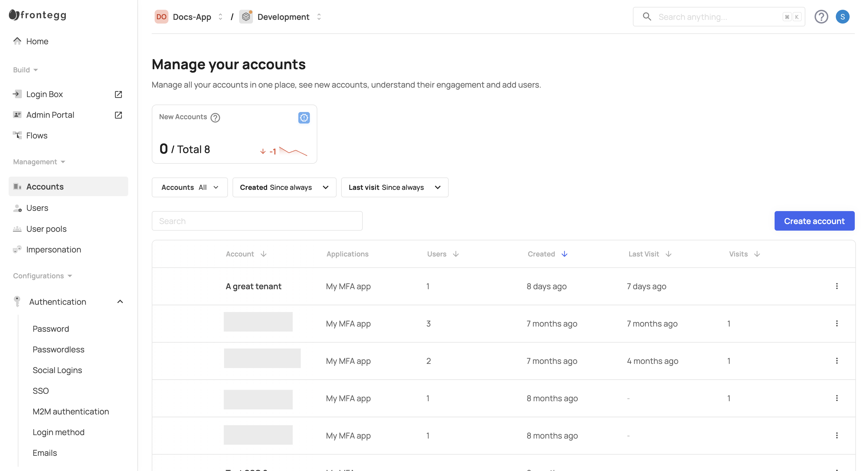Open Login Box external link icon
The height and width of the screenshot is (471, 868).
tap(118, 94)
